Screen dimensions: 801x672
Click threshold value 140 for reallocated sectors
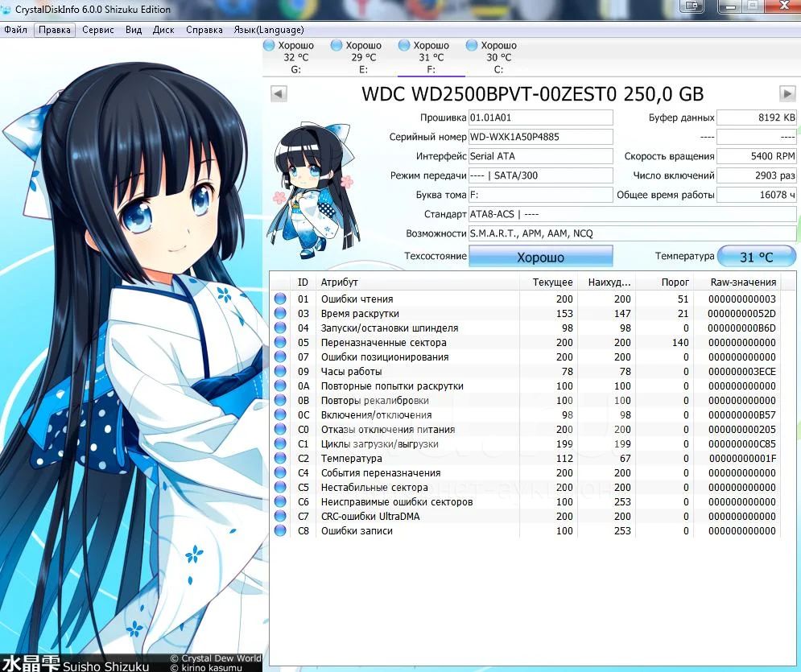tap(680, 343)
